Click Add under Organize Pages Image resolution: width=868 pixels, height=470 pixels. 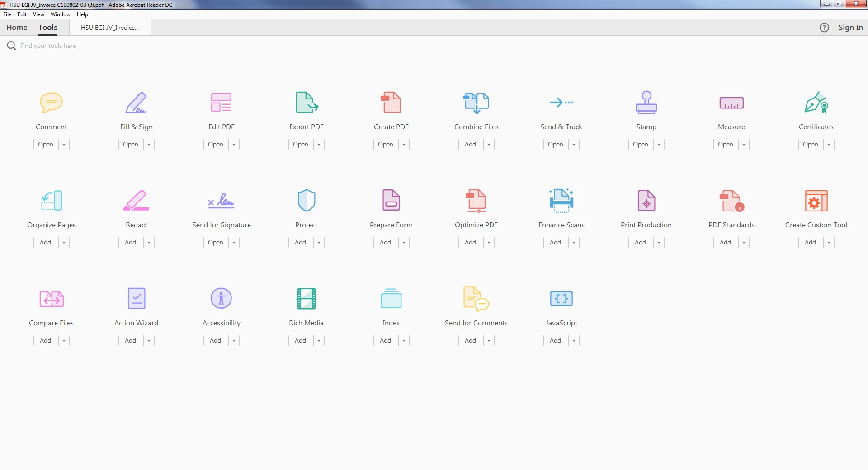(x=46, y=243)
